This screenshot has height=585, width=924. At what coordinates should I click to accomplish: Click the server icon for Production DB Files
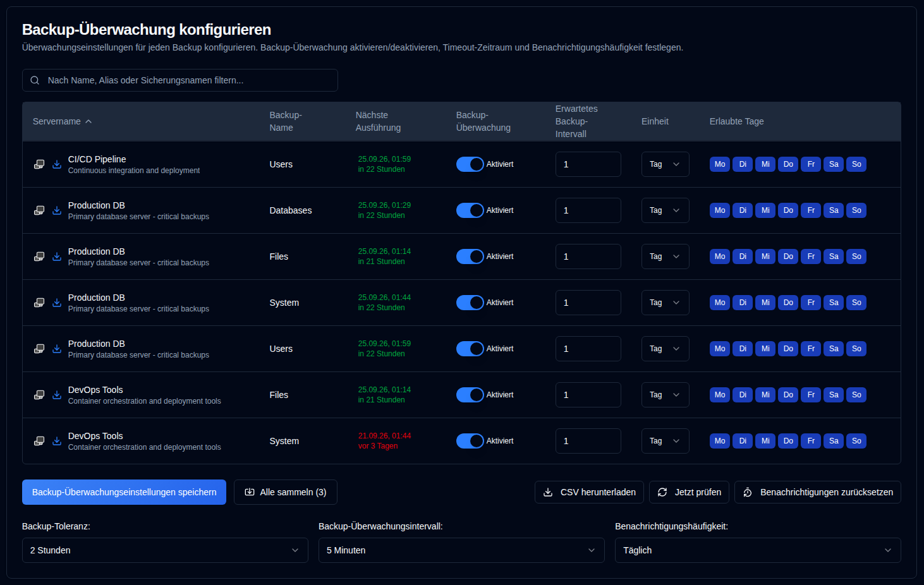(39, 256)
